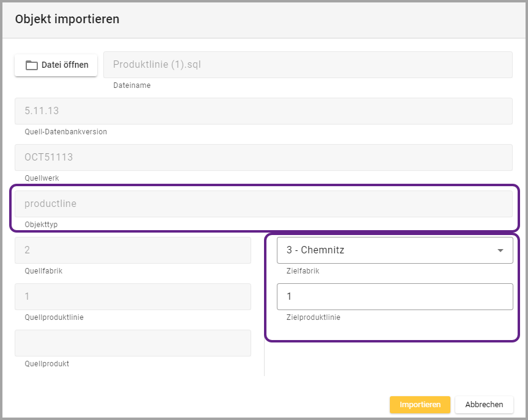Select the Quellfabrik field with value 2
Viewport: 528px width, 420px height.
pos(133,250)
